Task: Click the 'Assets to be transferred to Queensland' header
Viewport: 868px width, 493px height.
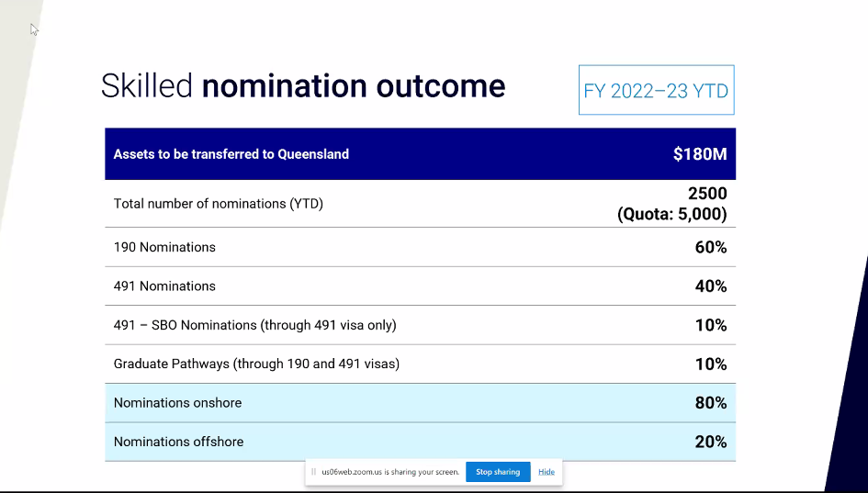Action: click(231, 154)
